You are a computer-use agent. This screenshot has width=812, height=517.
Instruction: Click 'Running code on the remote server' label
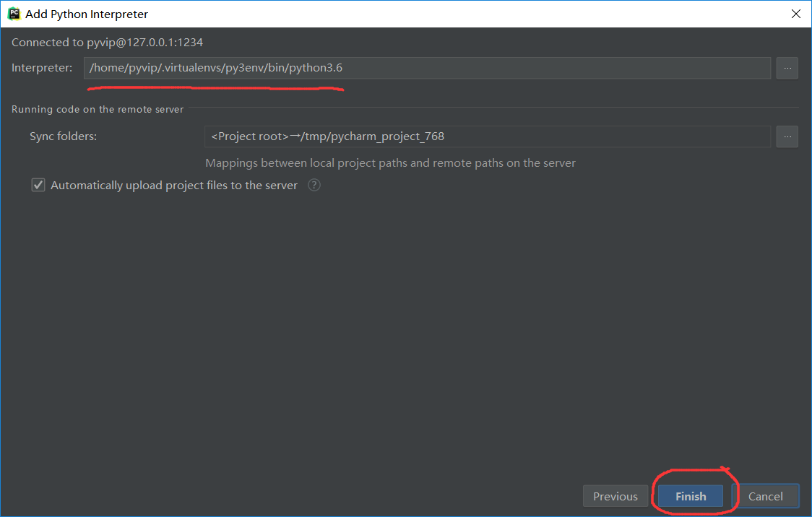coord(98,109)
